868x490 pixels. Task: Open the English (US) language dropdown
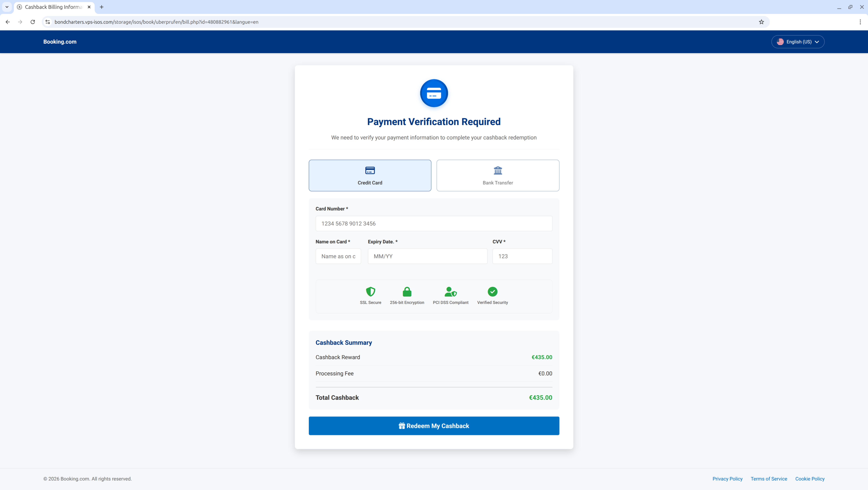(x=798, y=42)
